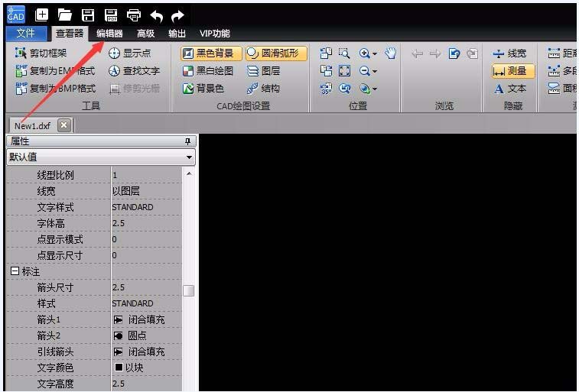Open the 图层 layers dialog
This screenshot has height=392, width=579.
(x=263, y=71)
